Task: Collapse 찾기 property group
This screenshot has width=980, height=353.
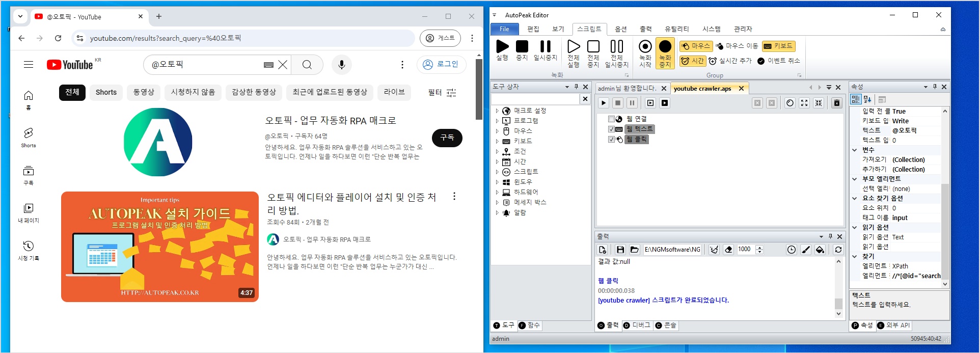Action: (855, 256)
